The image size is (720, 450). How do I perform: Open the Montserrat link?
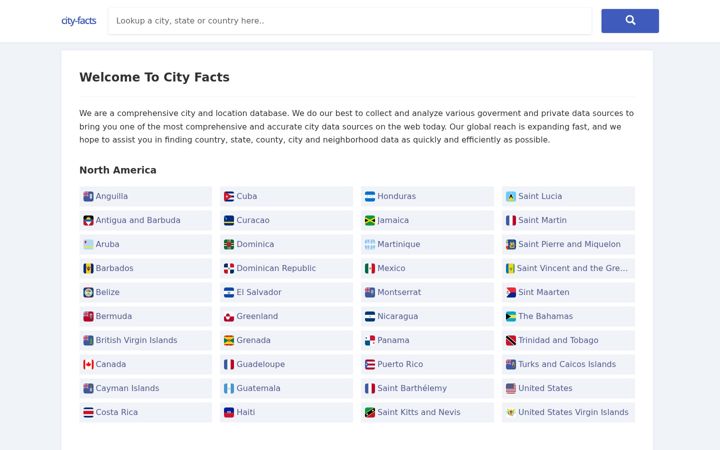tap(428, 292)
